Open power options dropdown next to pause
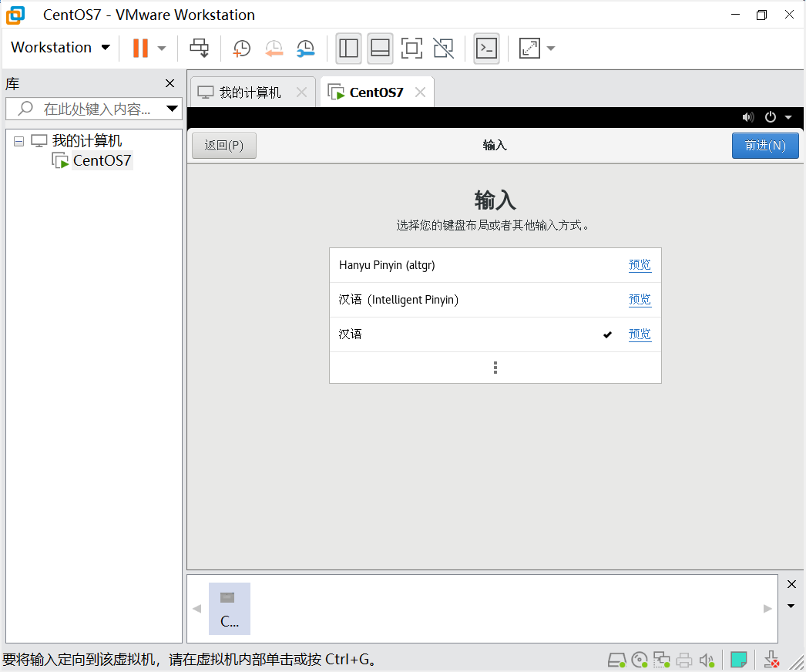 click(162, 49)
